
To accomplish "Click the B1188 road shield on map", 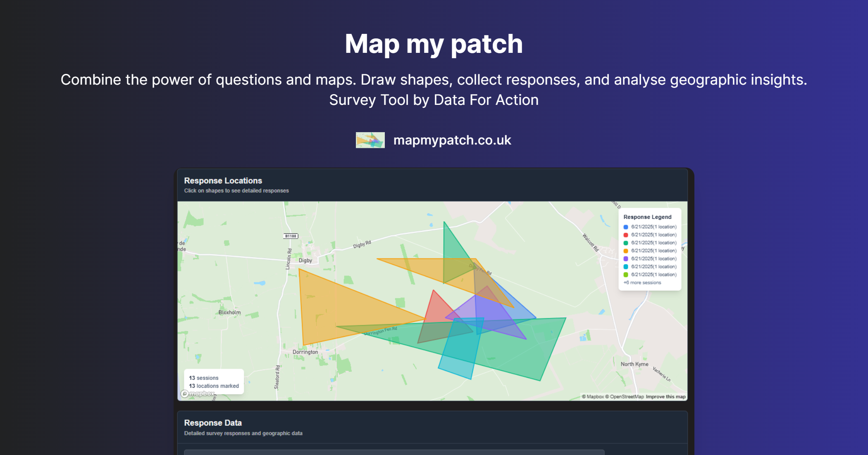I will tap(291, 236).
